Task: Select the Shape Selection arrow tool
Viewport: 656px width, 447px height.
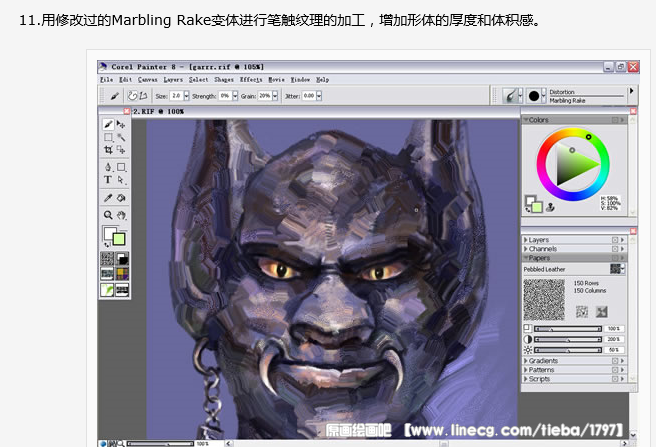Action: (121, 180)
